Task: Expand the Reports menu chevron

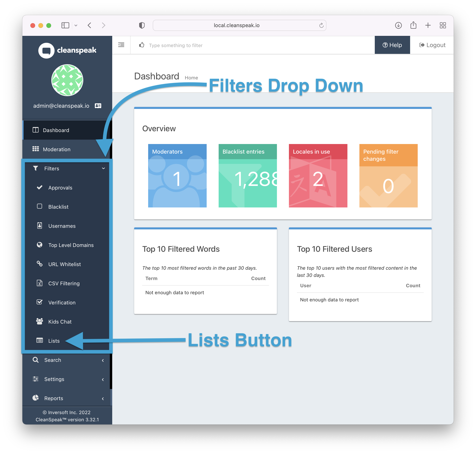Action: coord(103,399)
